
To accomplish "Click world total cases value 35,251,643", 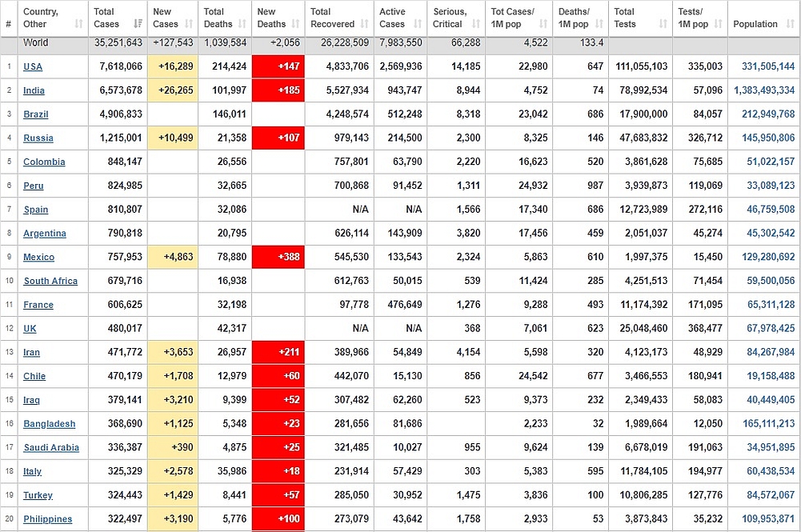I will [x=118, y=43].
